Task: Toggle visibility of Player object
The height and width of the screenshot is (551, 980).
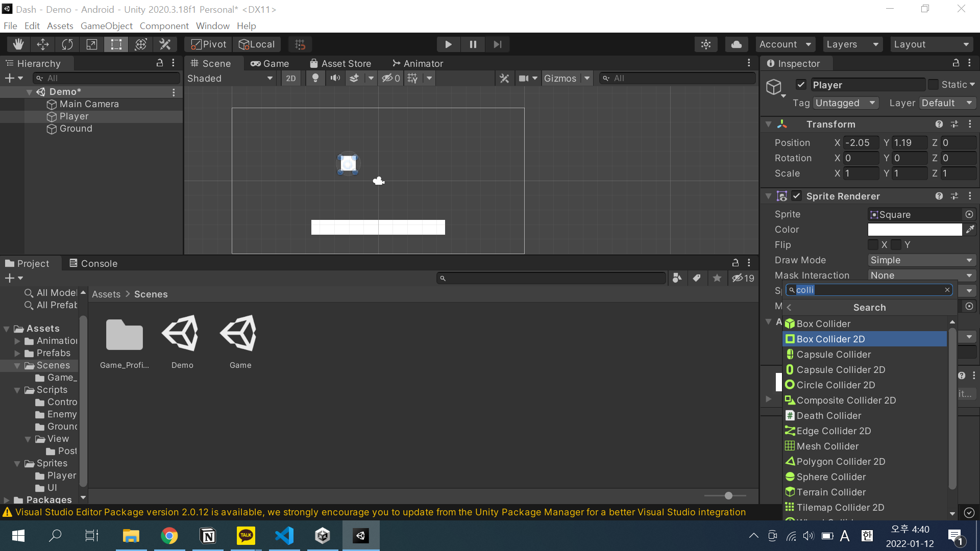Action: [802, 84]
